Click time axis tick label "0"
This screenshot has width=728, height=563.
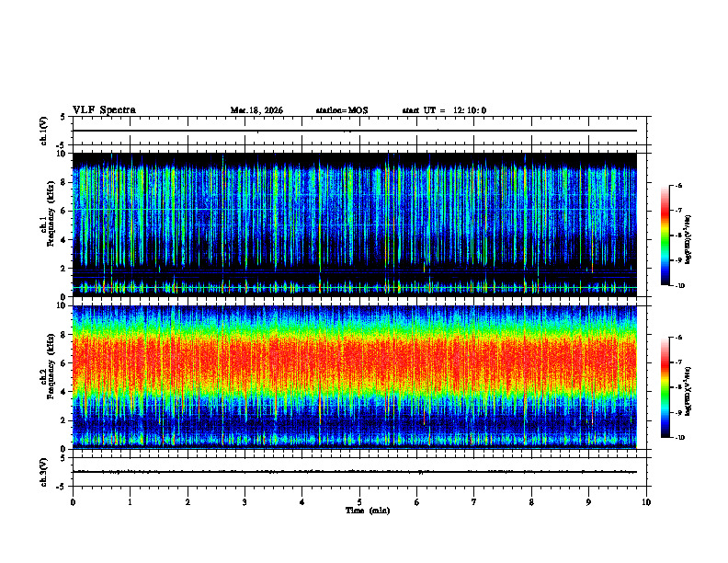(x=73, y=502)
